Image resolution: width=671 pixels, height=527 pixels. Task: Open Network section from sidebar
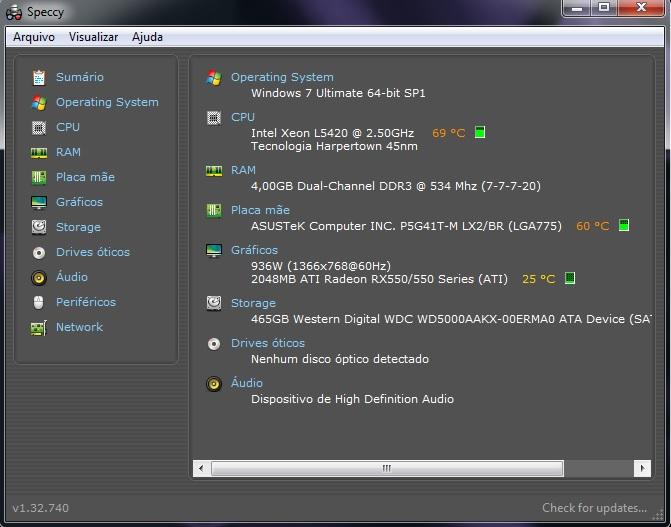[80, 327]
